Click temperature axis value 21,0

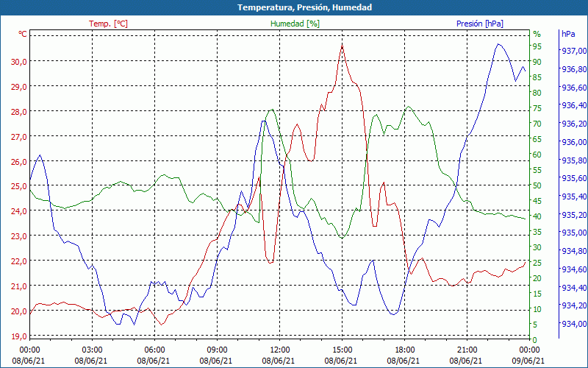(x=19, y=286)
